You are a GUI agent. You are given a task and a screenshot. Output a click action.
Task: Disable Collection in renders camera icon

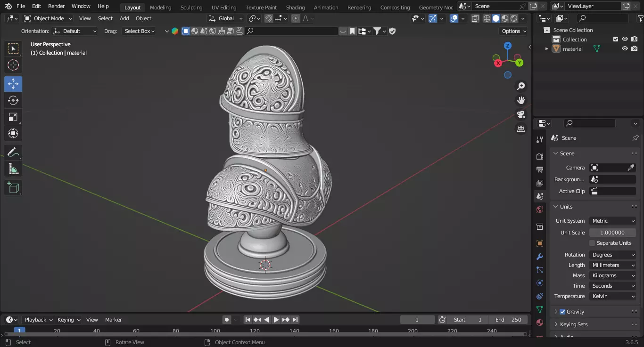635,39
